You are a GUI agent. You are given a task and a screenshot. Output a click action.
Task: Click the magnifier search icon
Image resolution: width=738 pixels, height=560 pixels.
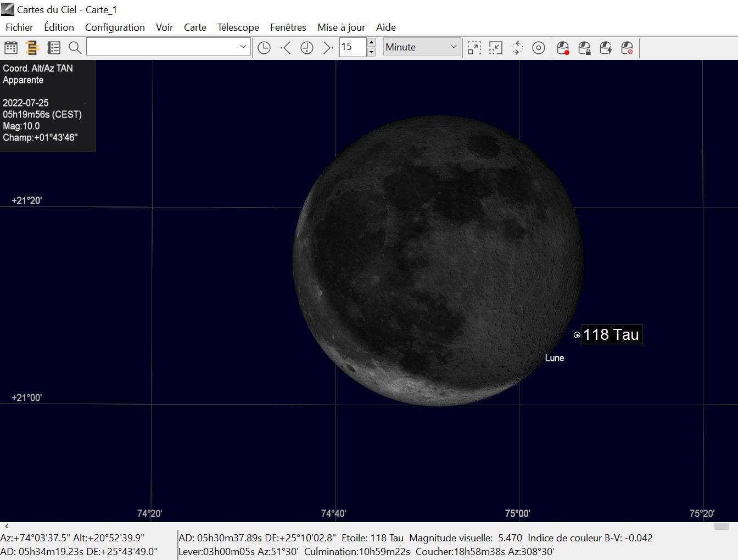[75, 48]
